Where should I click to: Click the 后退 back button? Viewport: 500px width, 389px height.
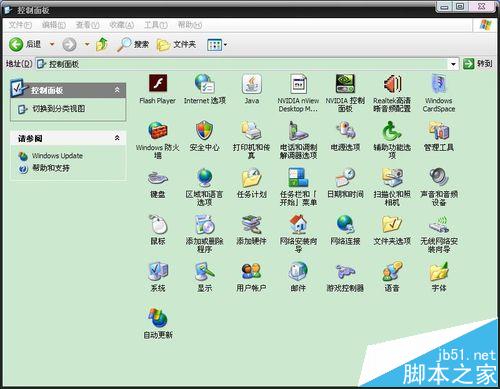pyautogui.click(x=26, y=44)
